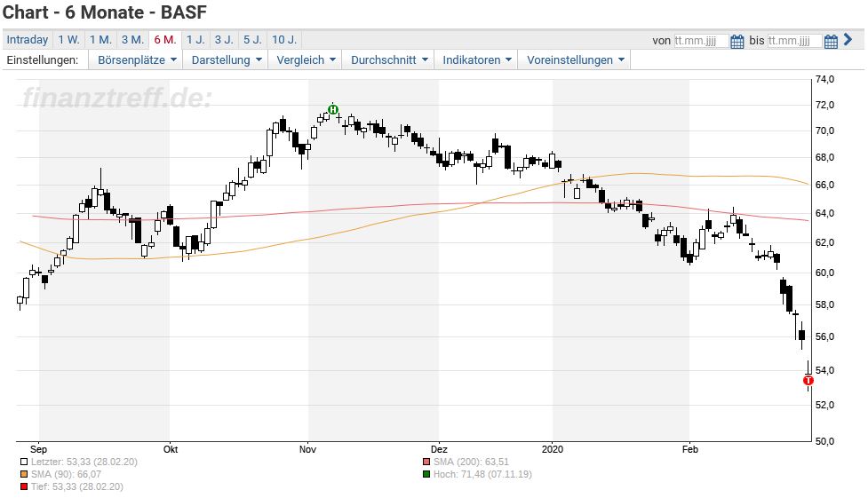
Task: Click legend text 'SMA (90): 66,07'
Action: 66,474
